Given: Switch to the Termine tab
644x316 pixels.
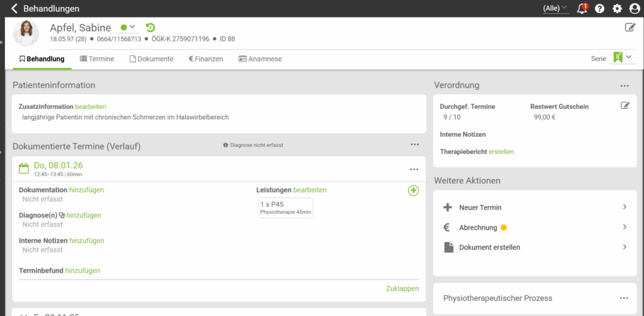Looking at the screenshot, I should 97,59.
